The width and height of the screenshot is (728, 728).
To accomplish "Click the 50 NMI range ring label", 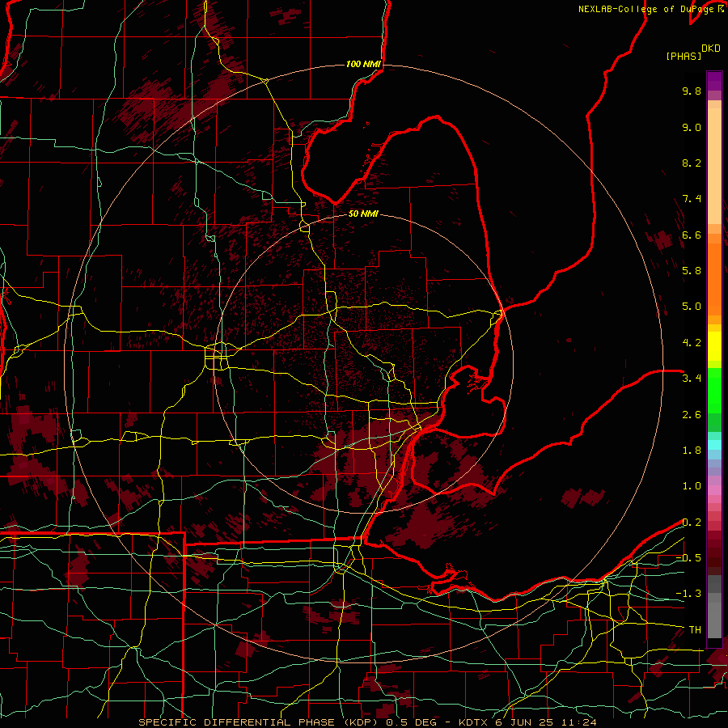I will [x=363, y=214].
